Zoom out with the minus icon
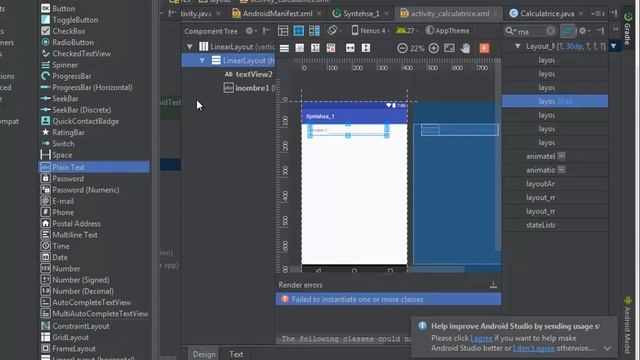 (402, 48)
